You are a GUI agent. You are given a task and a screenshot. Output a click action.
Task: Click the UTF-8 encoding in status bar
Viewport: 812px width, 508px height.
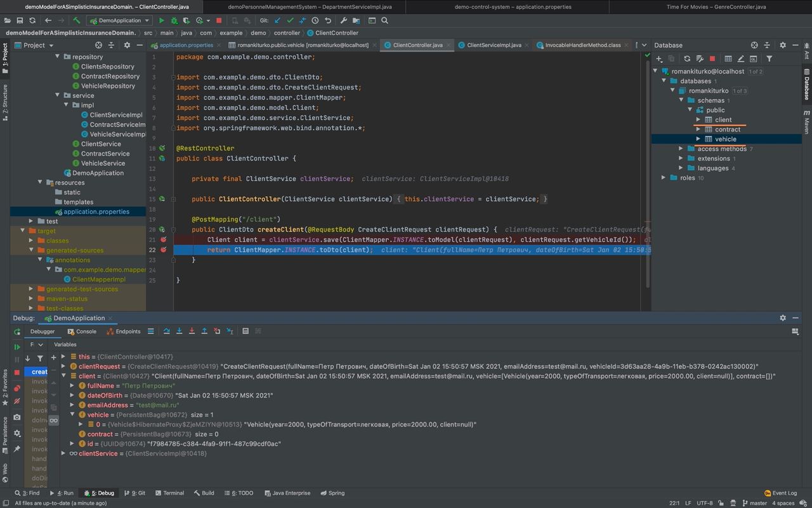(705, 503)
